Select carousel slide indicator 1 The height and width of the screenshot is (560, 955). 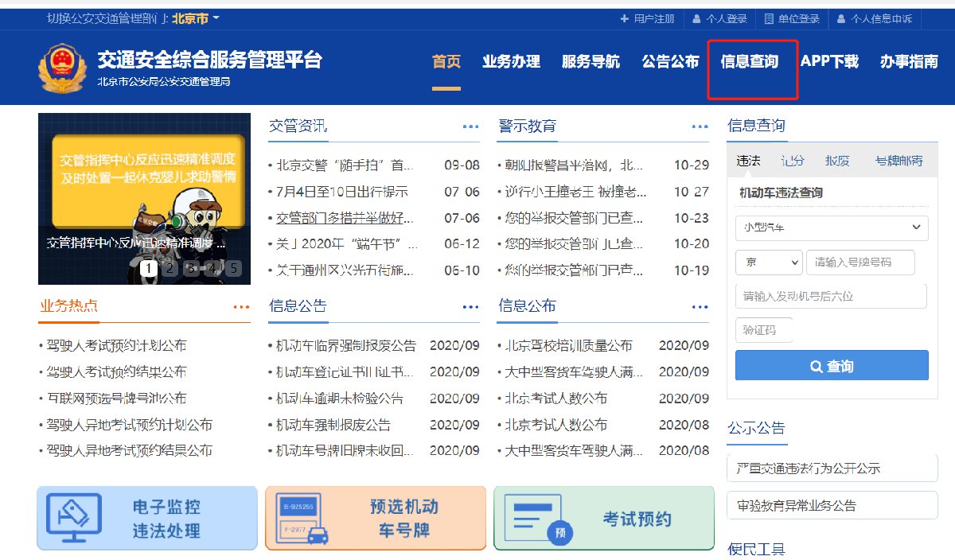point(148,268)
